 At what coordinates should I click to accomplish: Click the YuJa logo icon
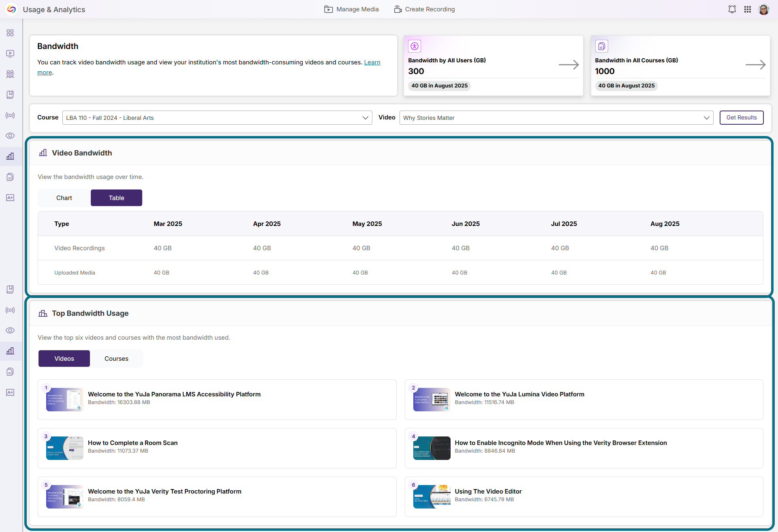click(x=11, y=9)
